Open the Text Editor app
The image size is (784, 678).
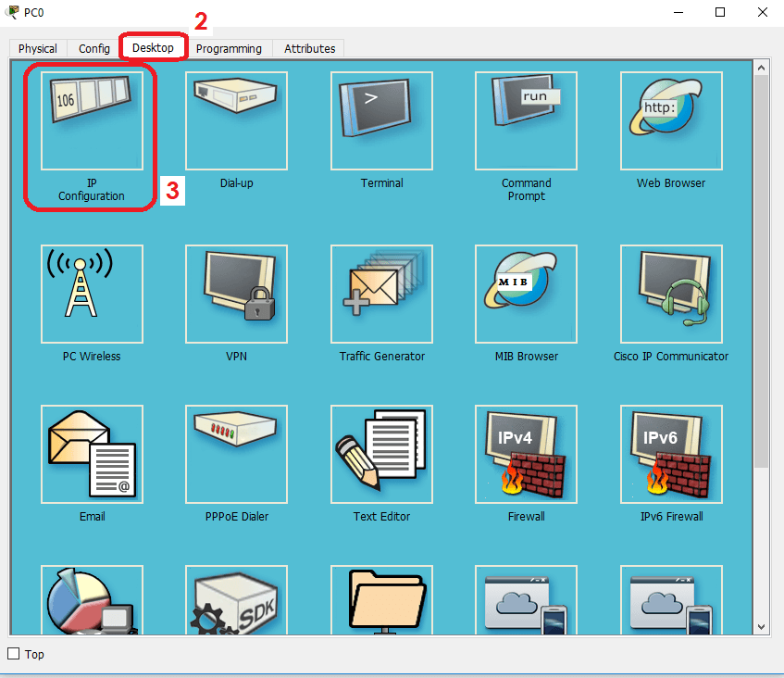coord(381,455)
